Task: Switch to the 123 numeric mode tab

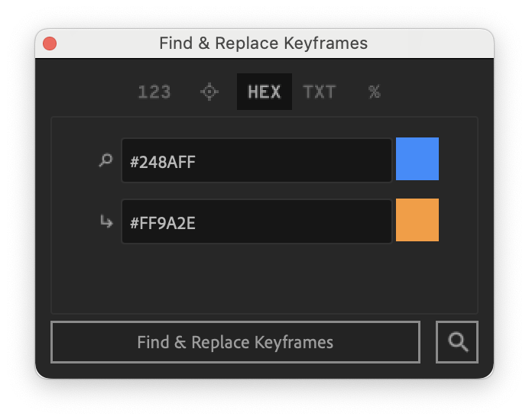Action: pyautogui.click(x=154, y=92)
